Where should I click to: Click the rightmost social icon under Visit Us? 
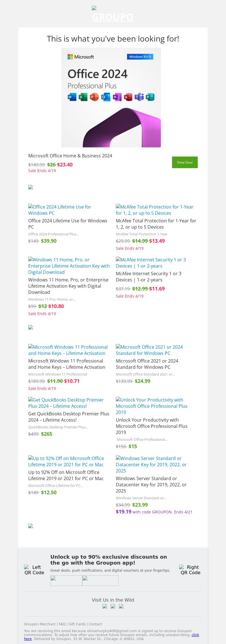coord(121,606)
